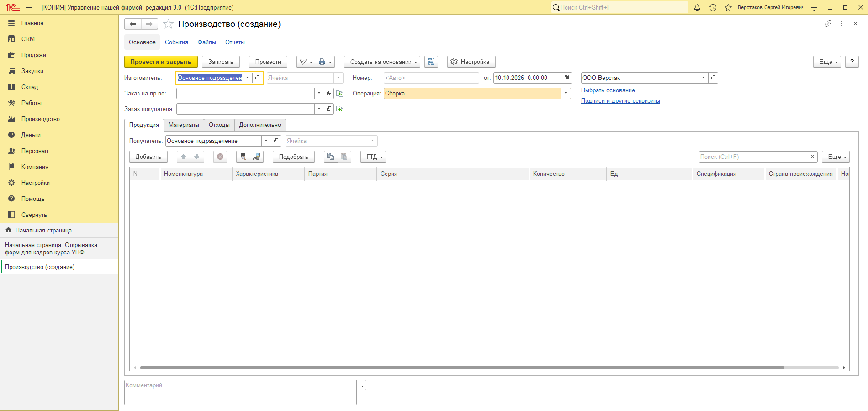Click the Записать button
The width and height of the screenshot is (868, 411).
(x=221, y=62)
